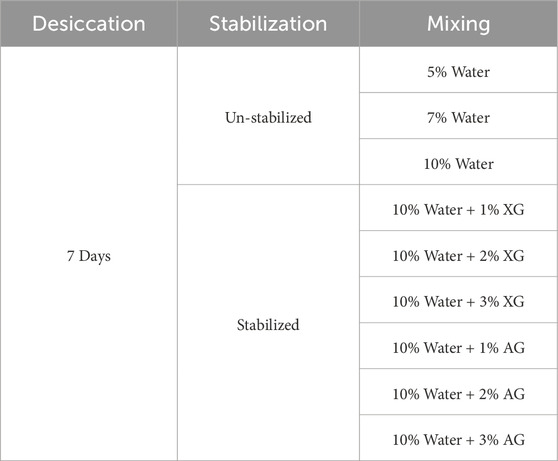This screenshot has height=461, width=558.
Task: Select the Un-stabilized cell
Action: 268,116
